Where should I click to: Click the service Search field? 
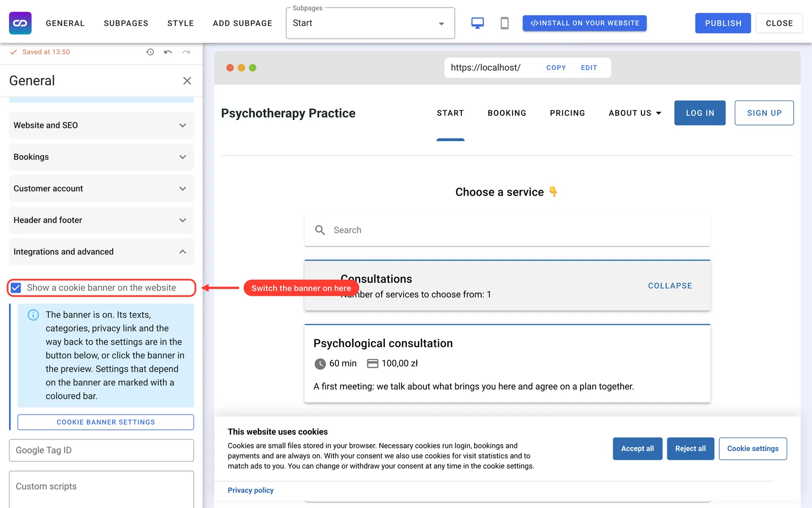click(x=507, y=230)
